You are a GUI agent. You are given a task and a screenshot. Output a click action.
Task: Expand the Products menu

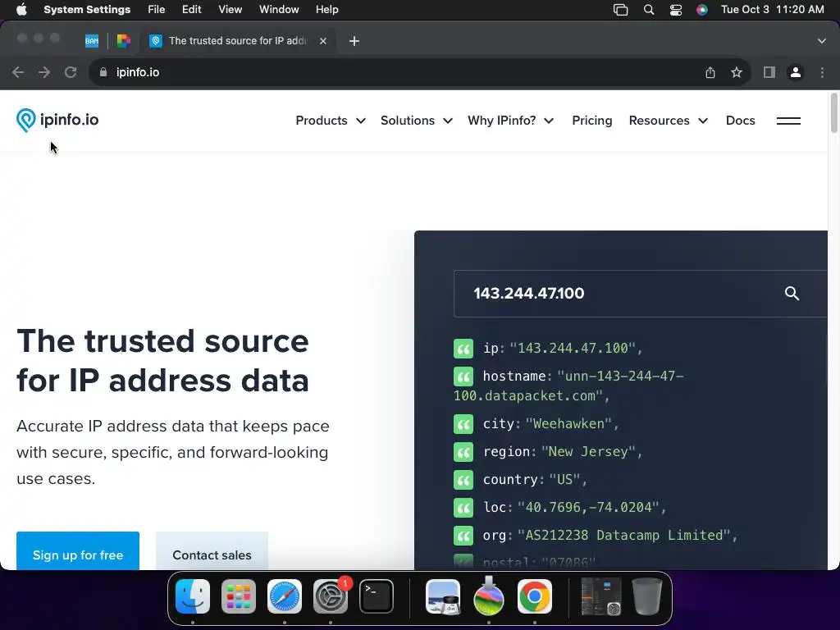click(x=331, y=121)
